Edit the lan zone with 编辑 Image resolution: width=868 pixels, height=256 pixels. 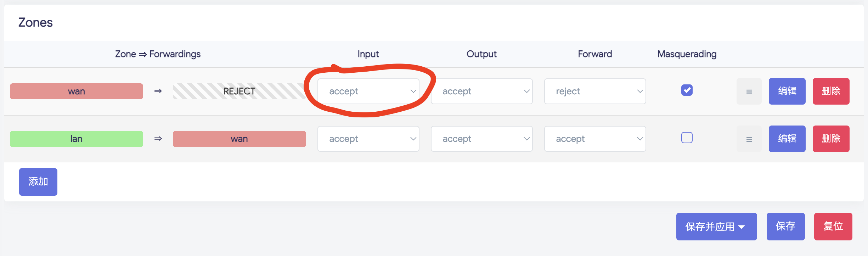(x=787, y=139)
